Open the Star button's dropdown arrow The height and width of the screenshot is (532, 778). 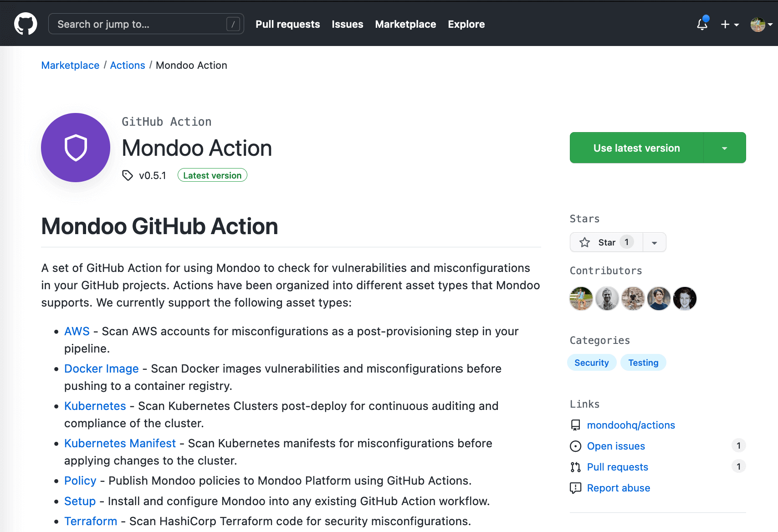pyautogui.click(x=654, y=242)
